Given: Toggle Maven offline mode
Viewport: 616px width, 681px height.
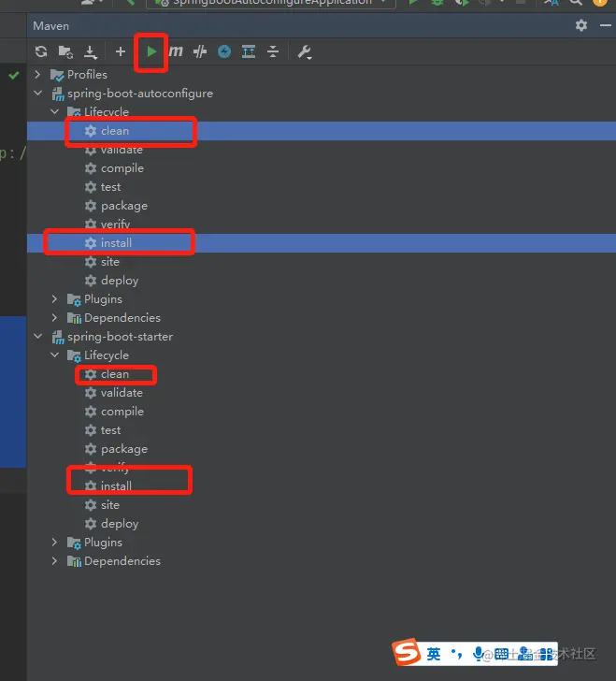Looking at the screenshot, I should click(200, 51).
